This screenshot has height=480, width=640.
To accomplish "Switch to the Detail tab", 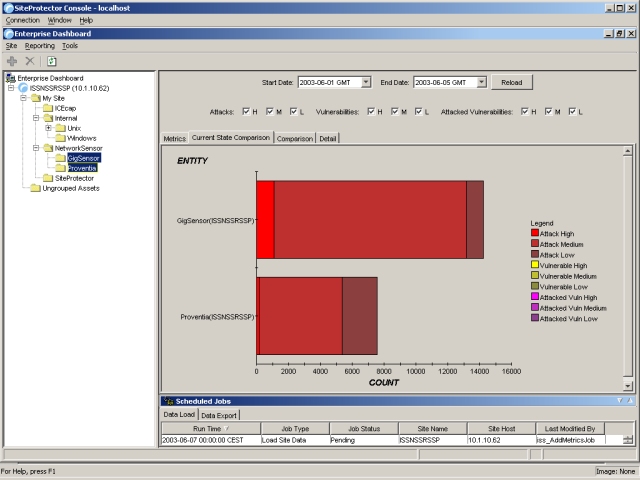I will click(x=328, y=139).
